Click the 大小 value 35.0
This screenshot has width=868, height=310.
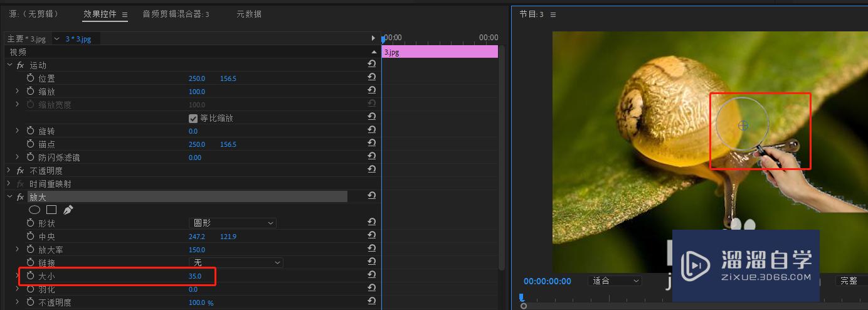tap(195, 276)
